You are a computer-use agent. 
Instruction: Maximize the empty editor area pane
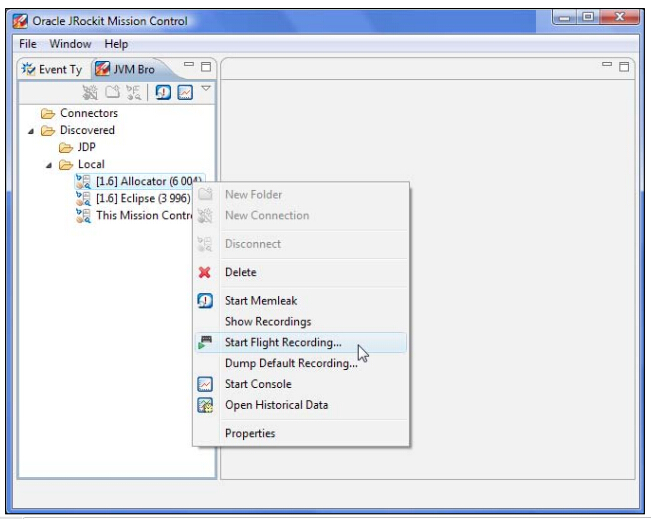tap(624, 67)
